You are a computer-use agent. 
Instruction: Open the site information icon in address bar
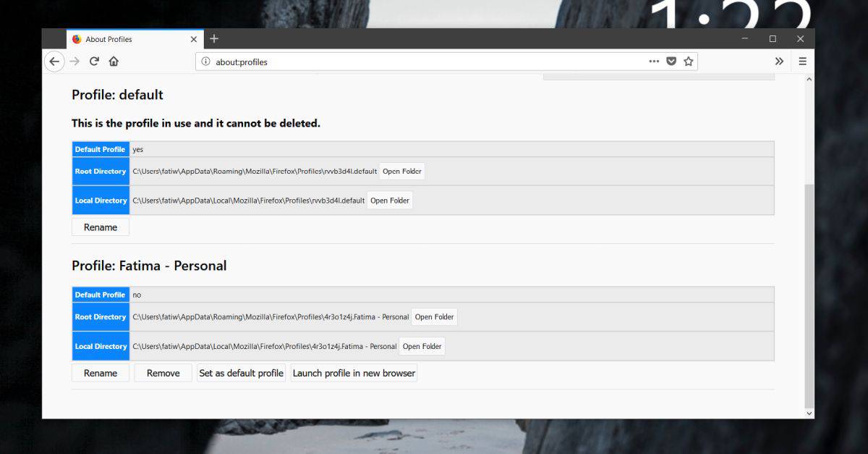(x=205, y=62)
